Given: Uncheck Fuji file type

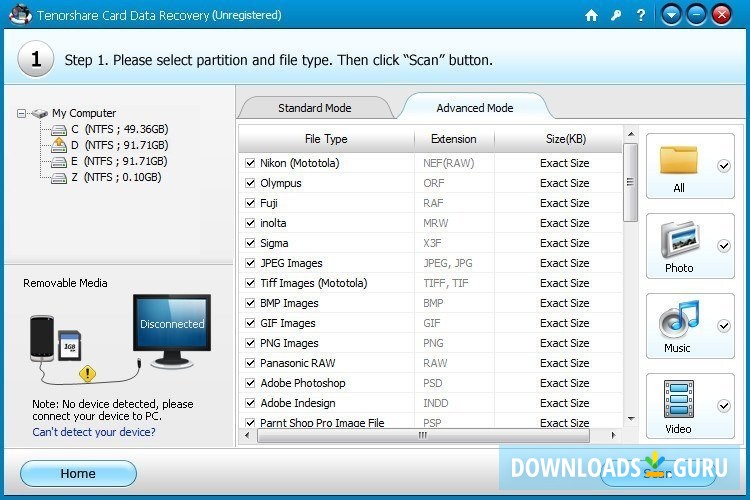Looking at the screenshot, I should coord(250,203).
